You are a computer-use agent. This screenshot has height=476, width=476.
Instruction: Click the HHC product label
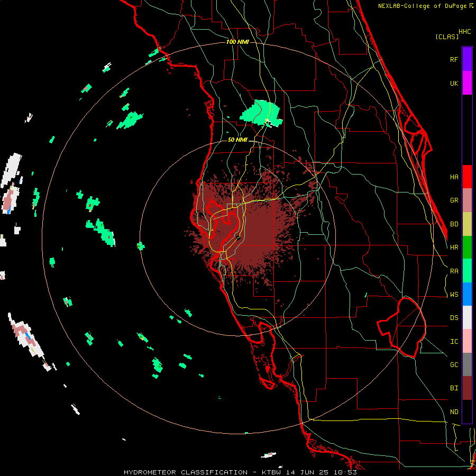click(465, 32)
